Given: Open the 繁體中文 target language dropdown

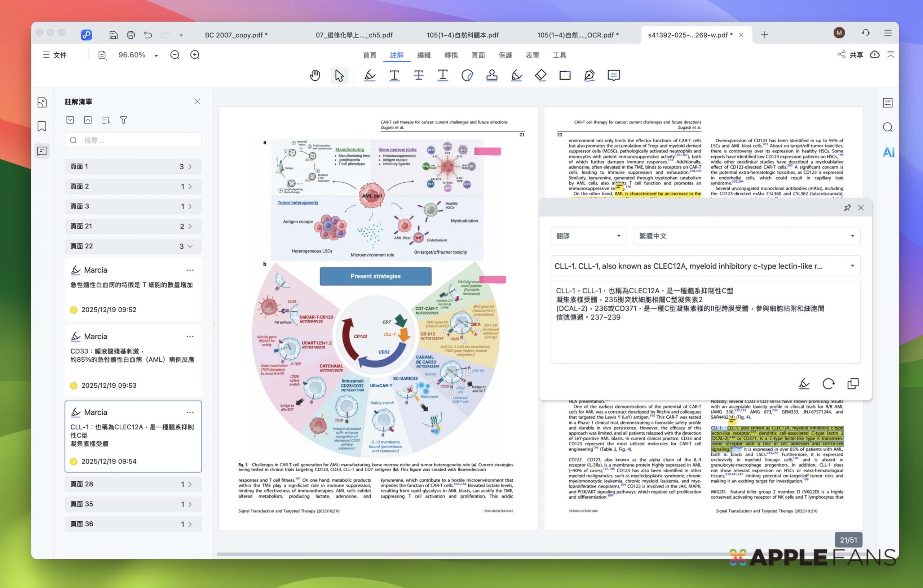Looking at the screenshot, I should (x=747, y=236).
